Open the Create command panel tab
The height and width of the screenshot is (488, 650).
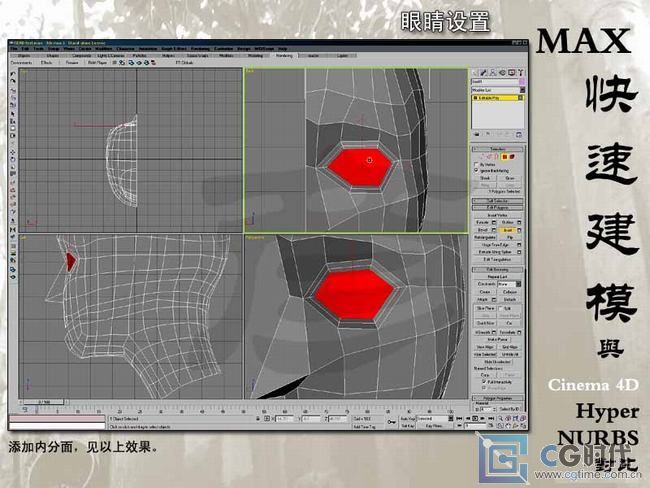click(x=475, y=73)
